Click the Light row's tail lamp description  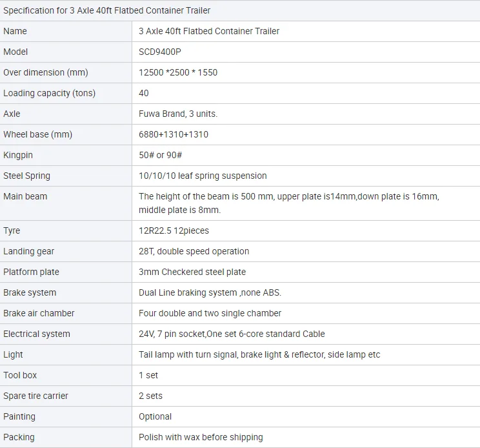point(259,354)
